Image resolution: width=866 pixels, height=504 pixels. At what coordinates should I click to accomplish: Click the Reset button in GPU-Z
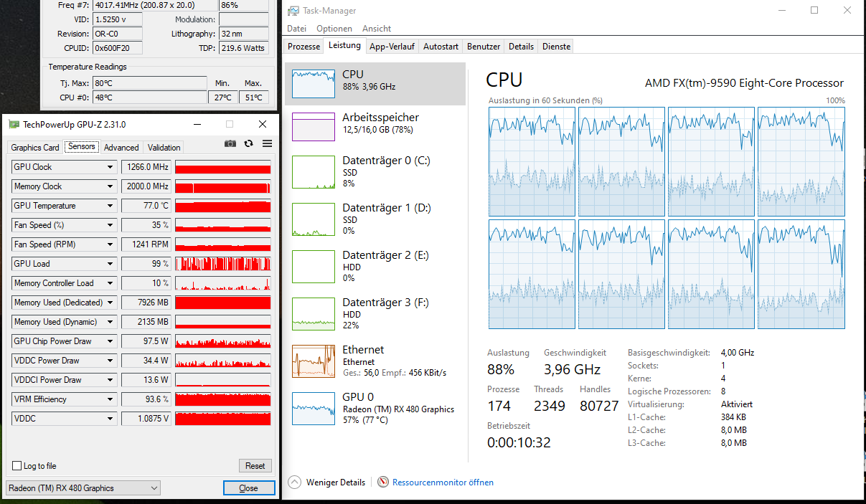255,466
